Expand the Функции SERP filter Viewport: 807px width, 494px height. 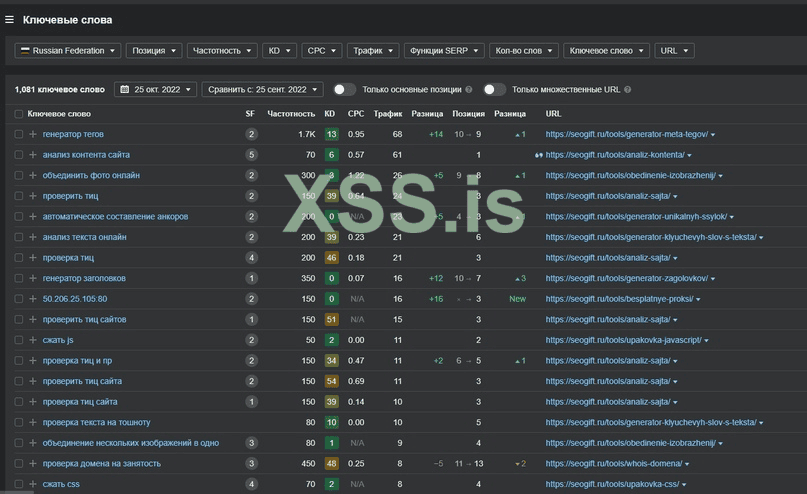[445, 50]
